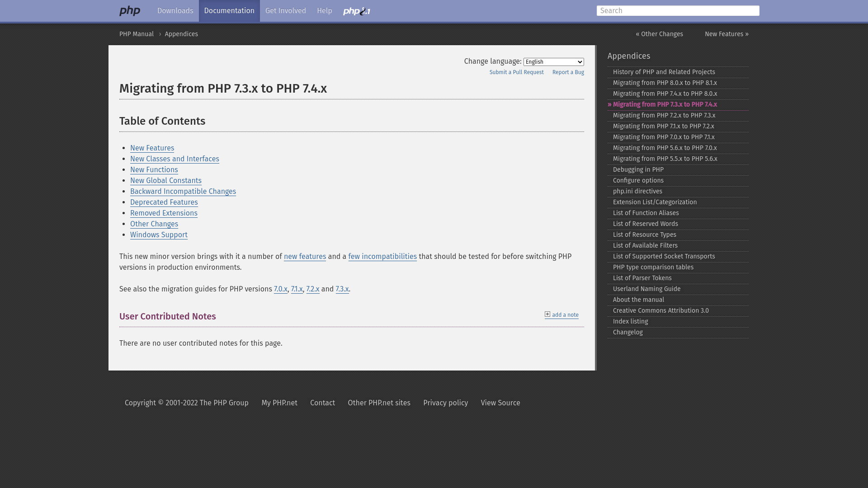The width and height of the screenshot is (868, 488).
Task: Open Windows Support link
Action: point(159,235)
